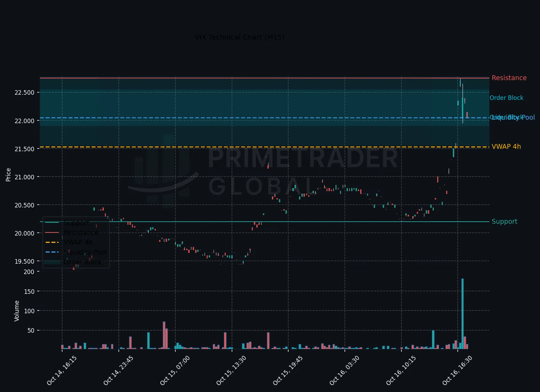Click the Volume axis title

click(17, 311)
